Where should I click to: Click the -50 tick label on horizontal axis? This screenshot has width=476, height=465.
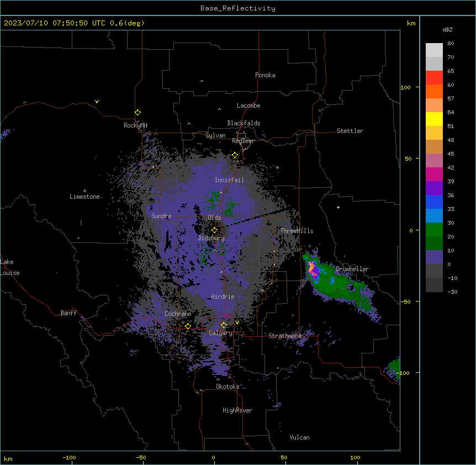coord(141,457)
